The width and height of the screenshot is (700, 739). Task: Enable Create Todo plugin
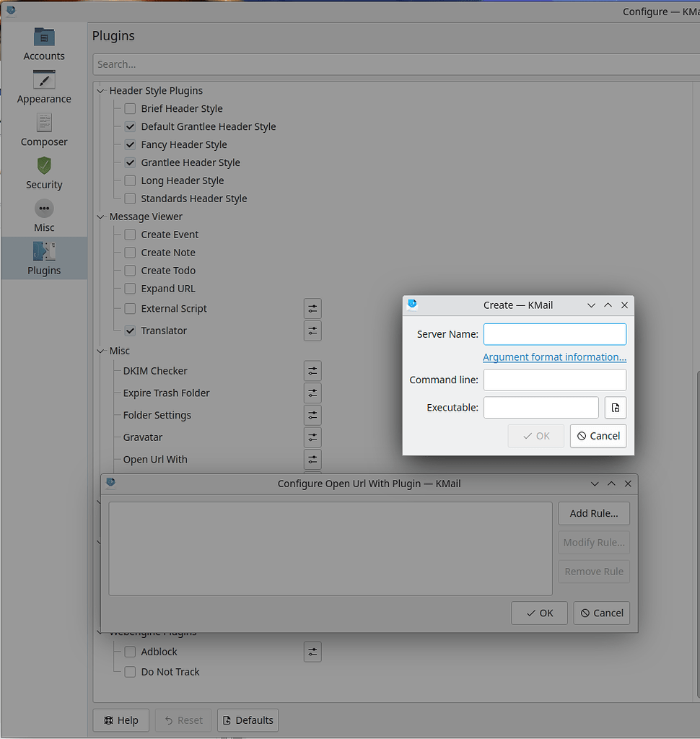[130, 271]
